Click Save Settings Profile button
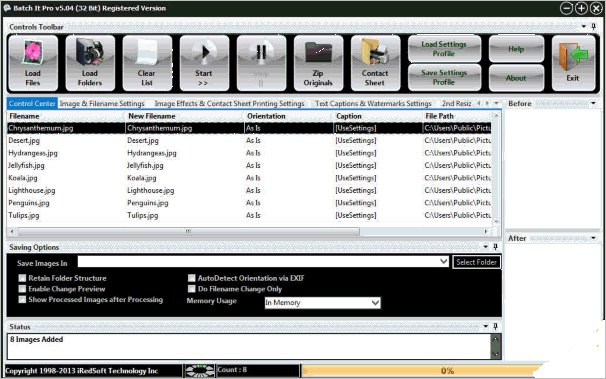This screenshot has width=606, height=379. click(x=444, y=77)
